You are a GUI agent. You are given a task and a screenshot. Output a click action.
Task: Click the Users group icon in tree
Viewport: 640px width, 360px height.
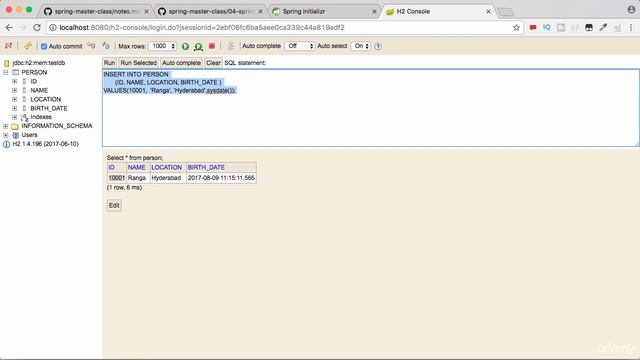pyautogui.click(x=16, y=135)
